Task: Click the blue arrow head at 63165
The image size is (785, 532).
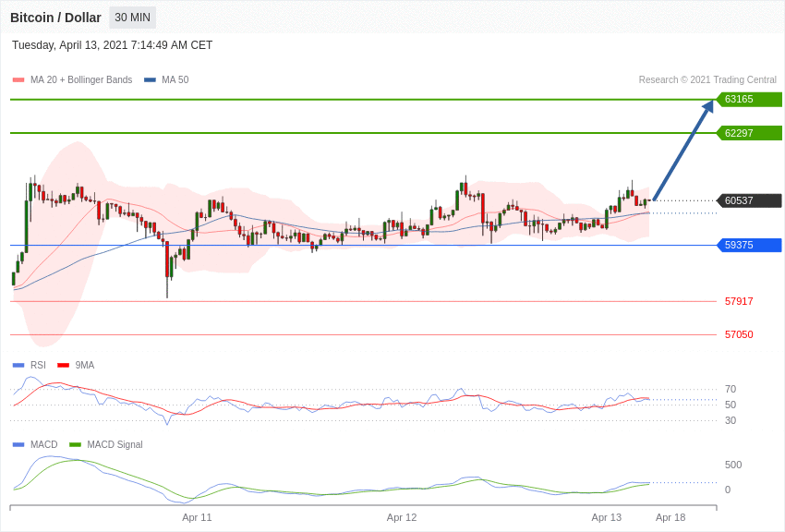Action: (708, 106)
